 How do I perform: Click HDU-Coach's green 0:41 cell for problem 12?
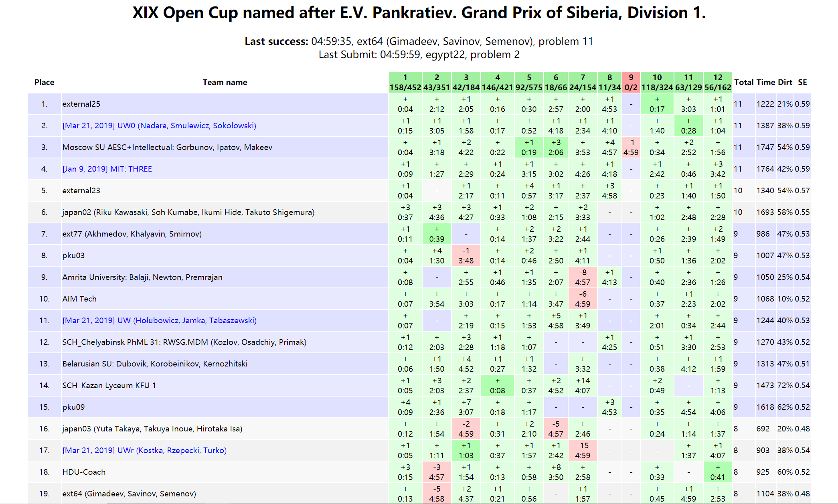point(717,472)
